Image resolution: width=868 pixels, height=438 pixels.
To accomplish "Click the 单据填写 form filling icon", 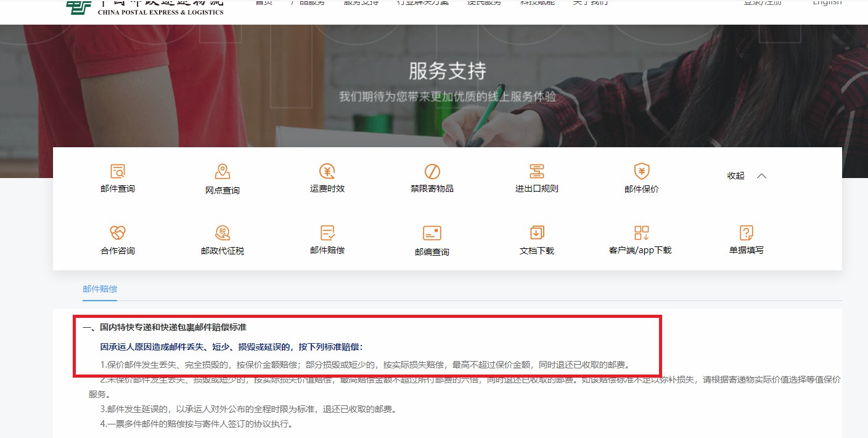I will click(747, 233).
